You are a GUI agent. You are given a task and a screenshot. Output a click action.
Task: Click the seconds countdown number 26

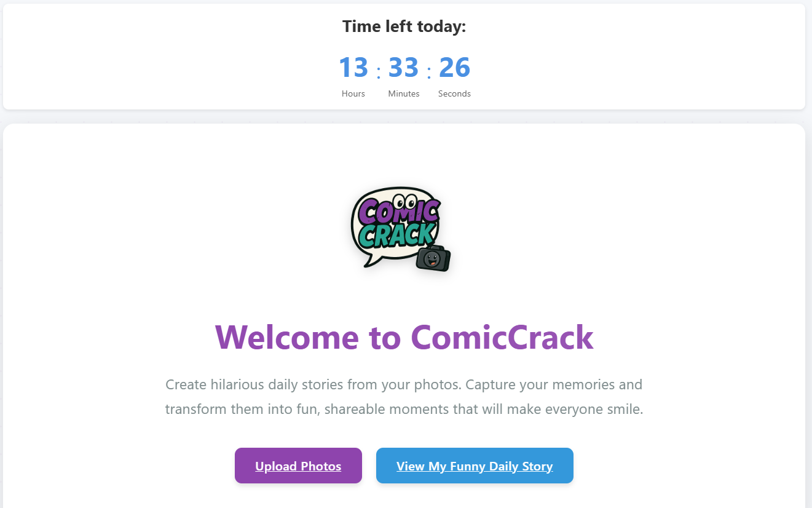tap(455, 68)
